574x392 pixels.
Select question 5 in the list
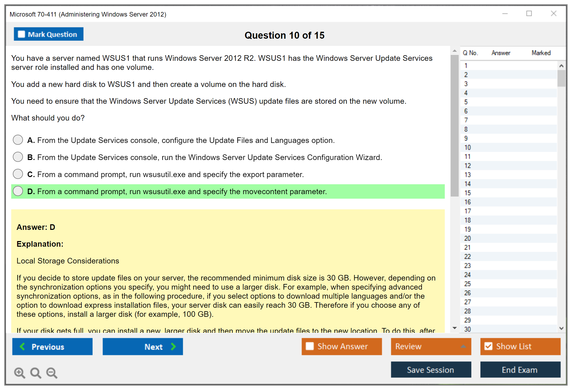466,102
